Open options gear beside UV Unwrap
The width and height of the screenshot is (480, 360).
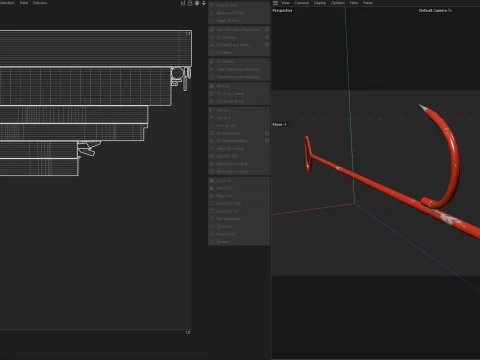(x=267, y=37)
